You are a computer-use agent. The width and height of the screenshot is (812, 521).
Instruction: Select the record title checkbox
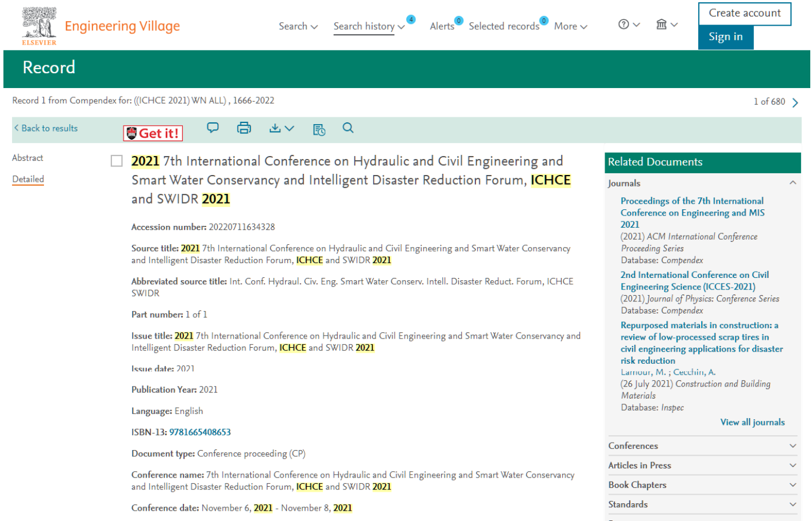[117, 161]
